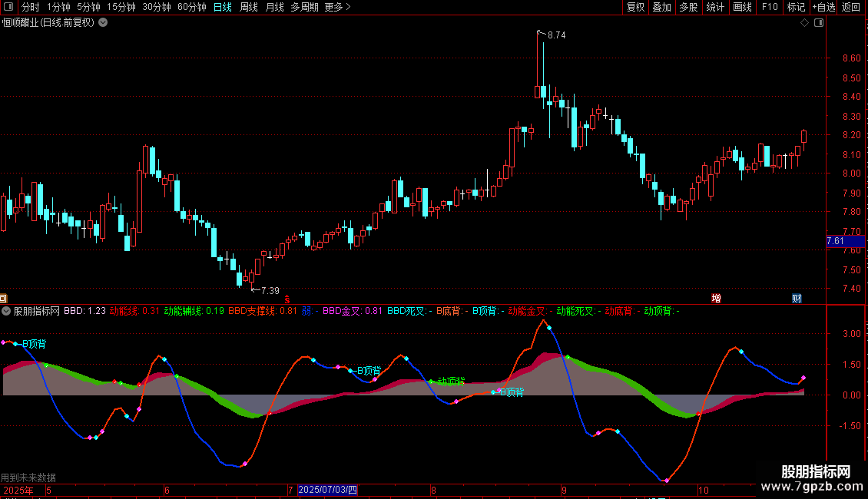Switch to 15分钟 period tab
This screenshot has width=868, height=499.
tap(121, 7)
